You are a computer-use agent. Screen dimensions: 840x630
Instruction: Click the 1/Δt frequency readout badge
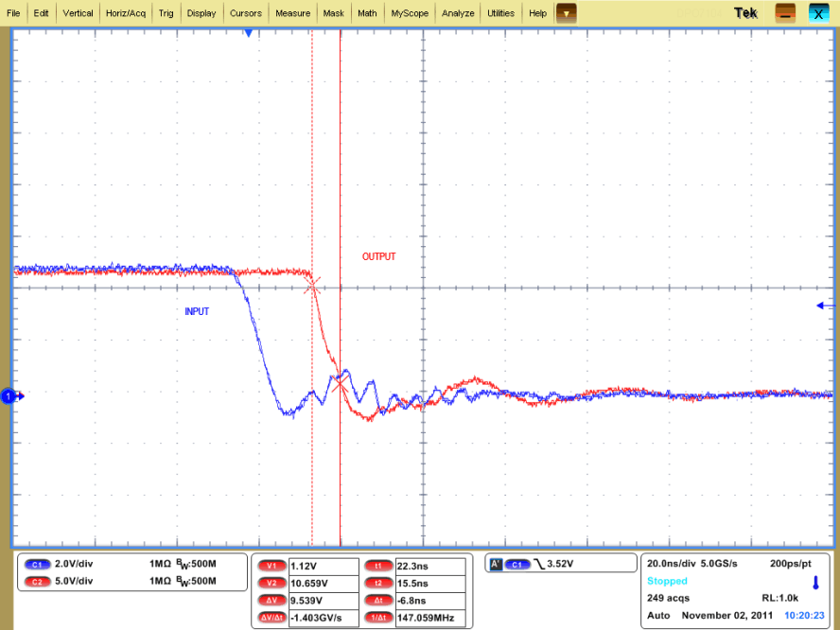(378, 618)
